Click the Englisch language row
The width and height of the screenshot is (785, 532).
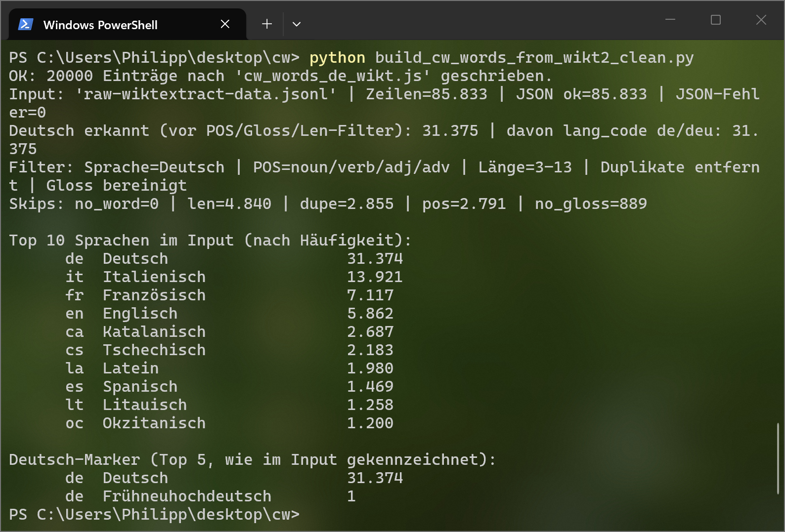(229, 314)
